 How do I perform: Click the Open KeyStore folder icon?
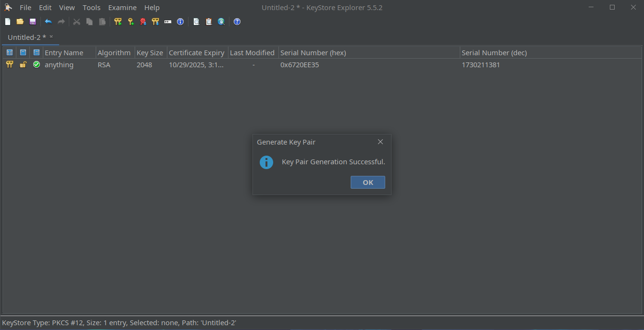point(20,22)
